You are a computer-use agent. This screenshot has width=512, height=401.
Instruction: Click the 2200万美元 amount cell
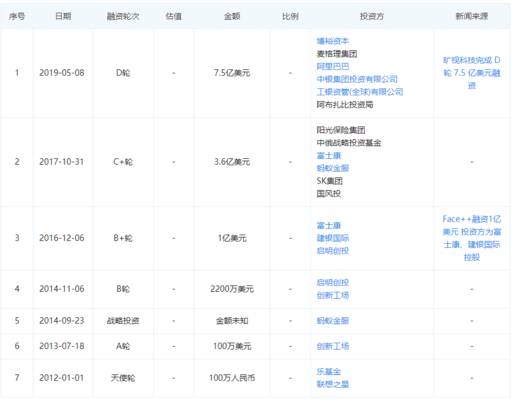point(232,289)
